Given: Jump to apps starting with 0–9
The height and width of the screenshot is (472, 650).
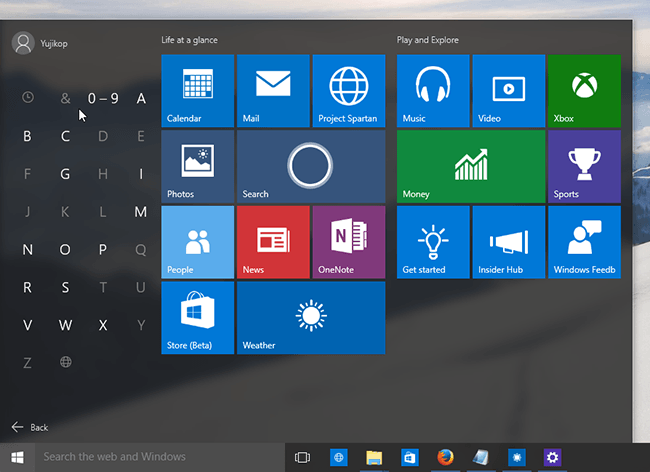Looking at the screenshot, I should click(103, 98).
